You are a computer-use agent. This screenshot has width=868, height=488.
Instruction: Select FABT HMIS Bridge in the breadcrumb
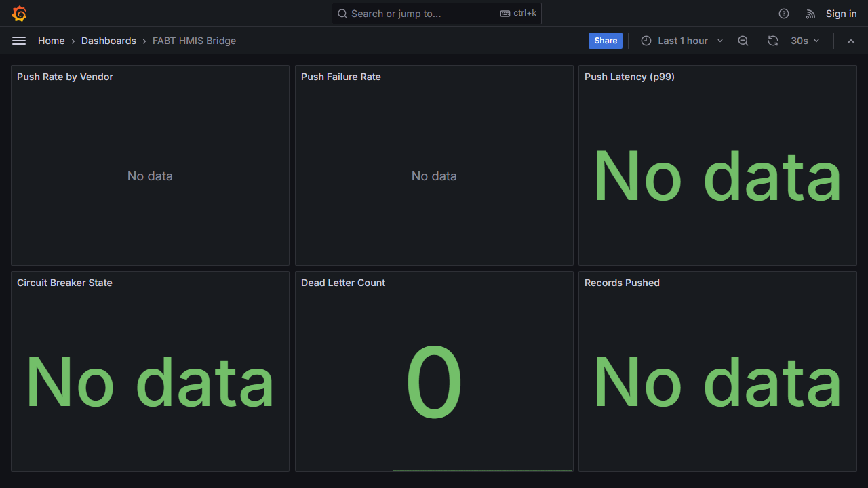(194, 41)
